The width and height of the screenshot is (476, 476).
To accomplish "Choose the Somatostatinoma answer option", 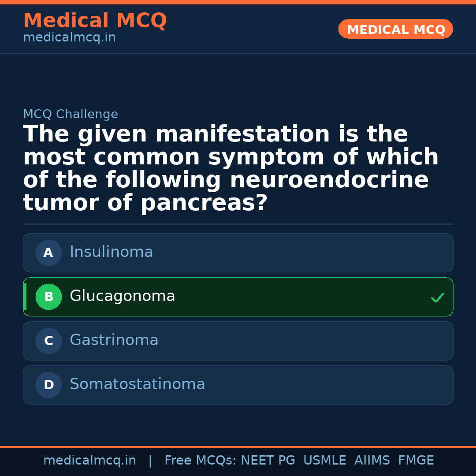I will [238, 385].
